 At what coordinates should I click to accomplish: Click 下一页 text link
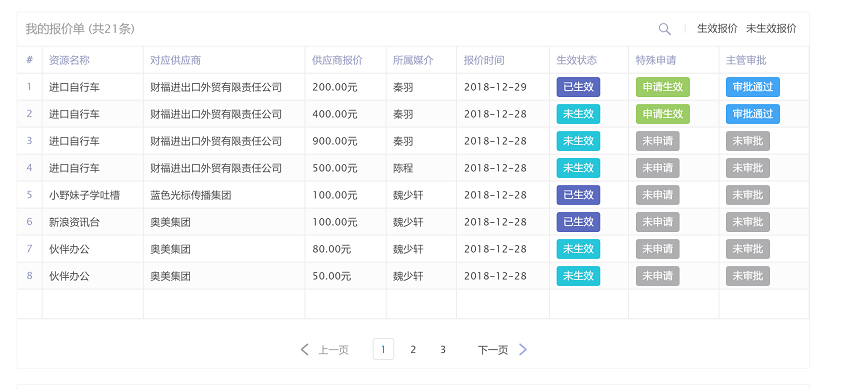tap(493, 350)
